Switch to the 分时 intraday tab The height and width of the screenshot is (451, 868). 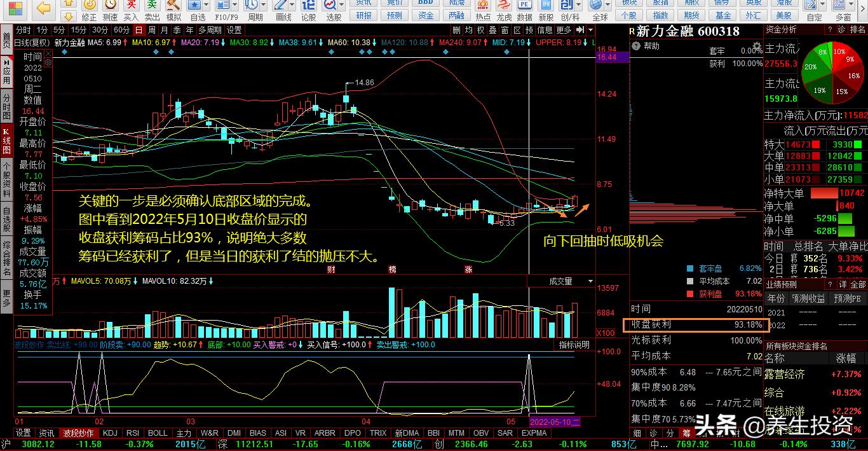pos(24,30)
